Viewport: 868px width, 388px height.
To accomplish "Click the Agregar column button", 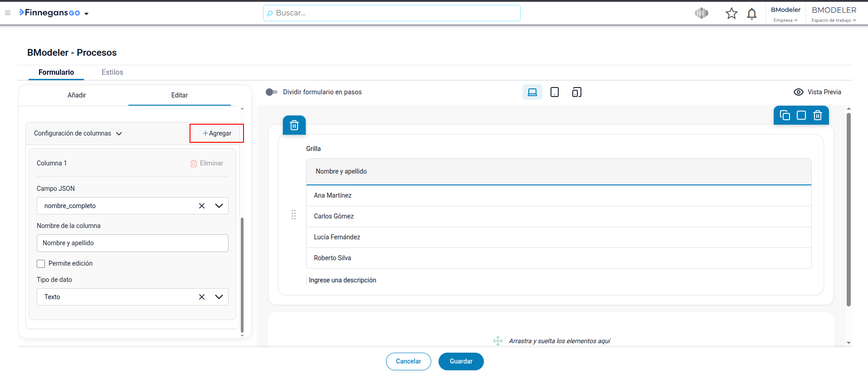I will [x=217, y=133].
